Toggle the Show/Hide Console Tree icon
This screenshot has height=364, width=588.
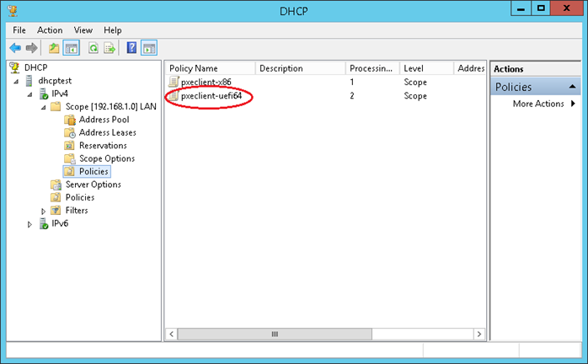(x=71, y=48)
